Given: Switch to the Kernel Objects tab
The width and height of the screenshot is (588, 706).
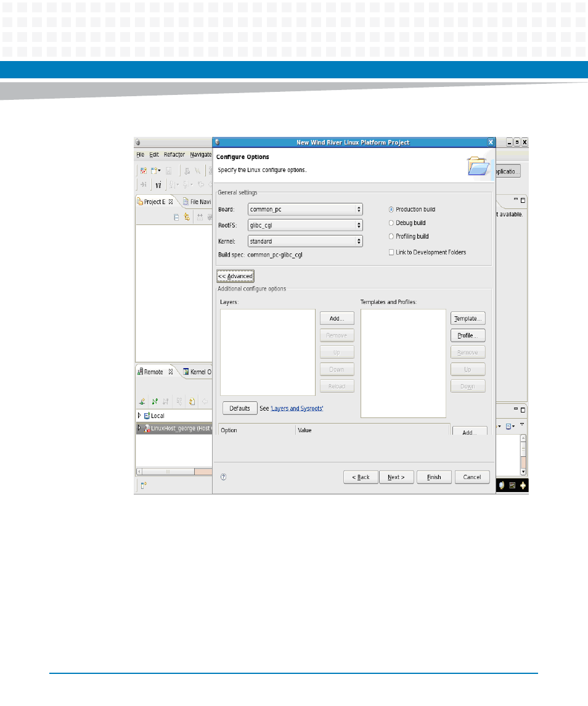Looking at the screenshot, I should coord(197,372).
